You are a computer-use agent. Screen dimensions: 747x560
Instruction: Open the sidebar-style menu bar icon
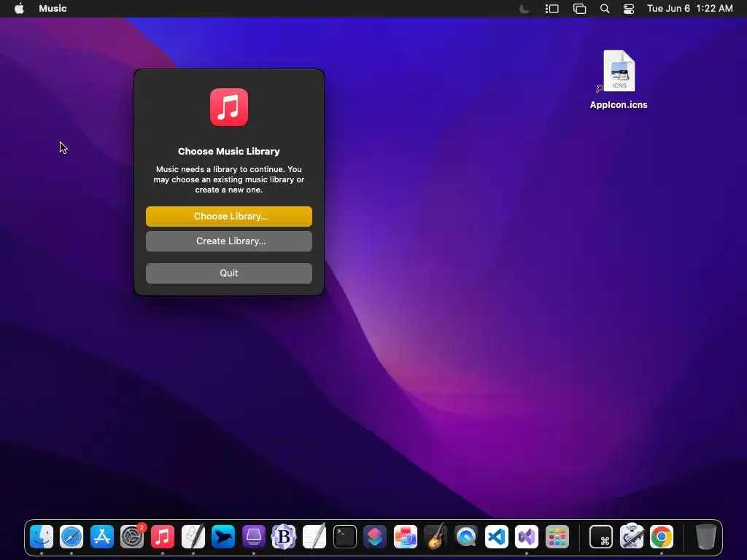(551, 9)
